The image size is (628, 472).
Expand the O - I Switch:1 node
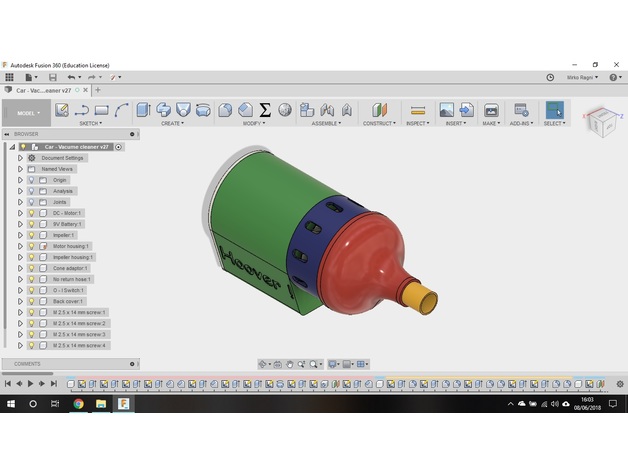(x=20, y=290)
